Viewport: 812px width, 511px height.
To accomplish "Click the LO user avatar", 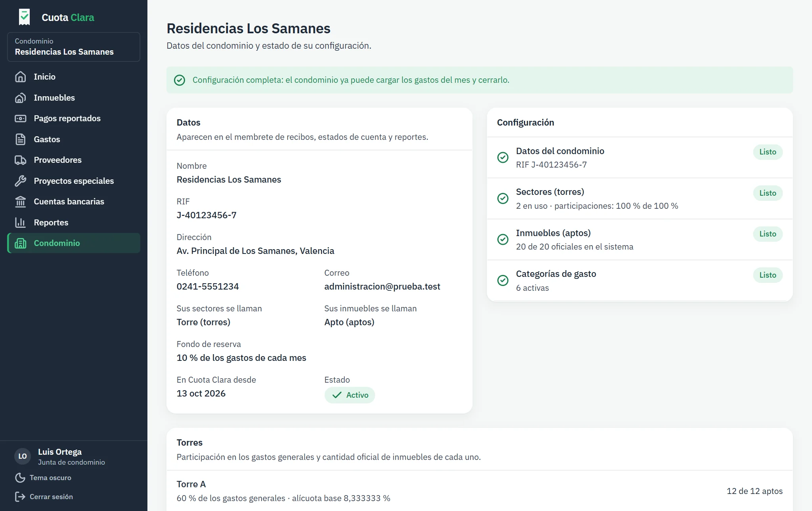I will (23, 456).
